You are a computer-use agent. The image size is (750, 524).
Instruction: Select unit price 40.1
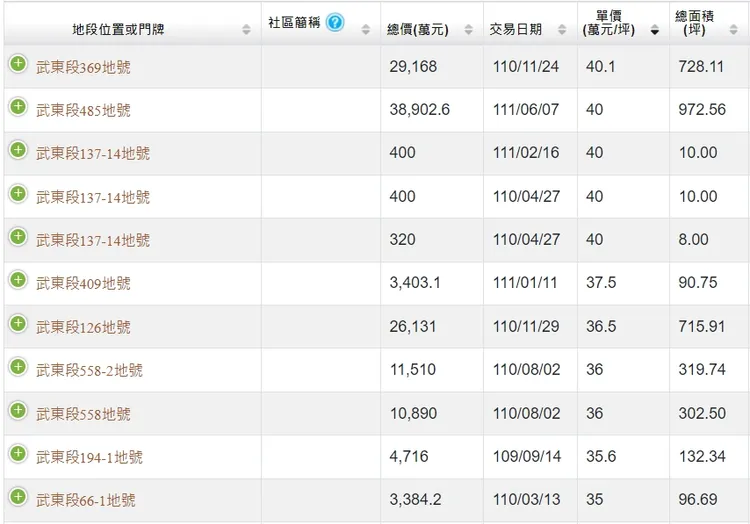[601, 66]
